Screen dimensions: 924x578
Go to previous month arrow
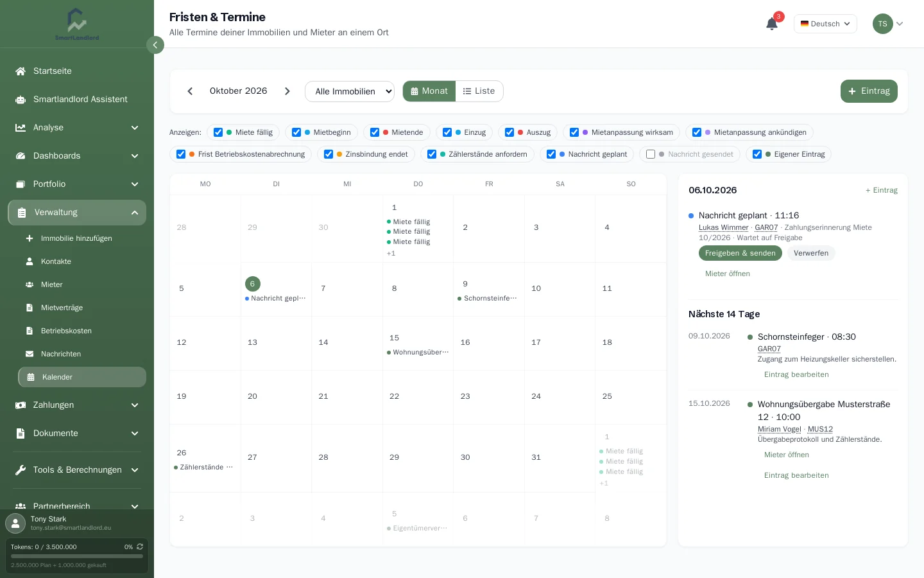(x=190, y=91)
